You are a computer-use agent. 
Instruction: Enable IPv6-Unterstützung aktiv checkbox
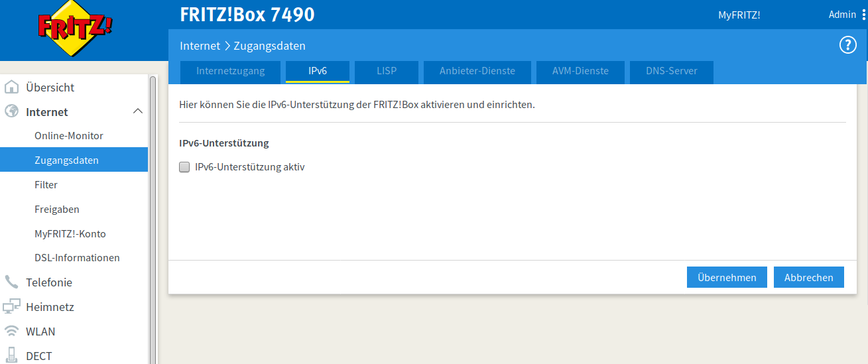point(184,168)
